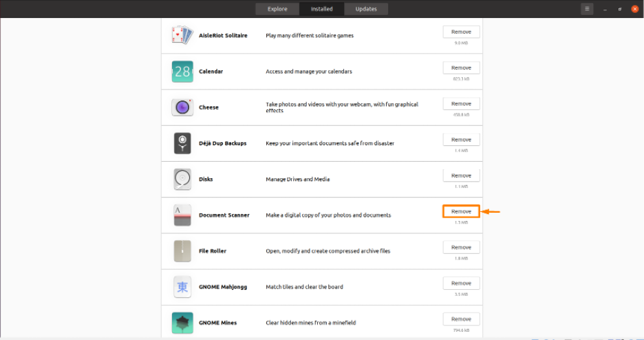The image size is (644, 340).
Task: Remove Document Scanner
Action: pos(461,211)
